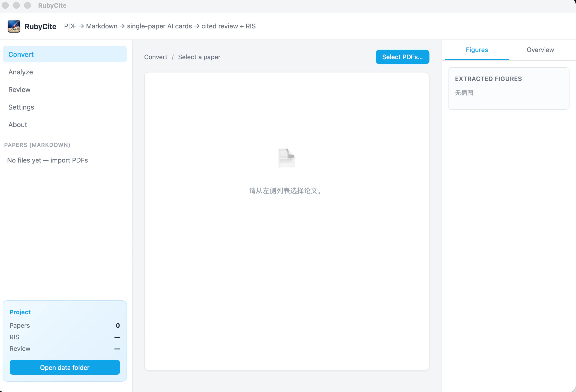Click the Open data folder button
The width and height of the screenshot is (576, 392).
pyautogui.click(x=65, y=367)
